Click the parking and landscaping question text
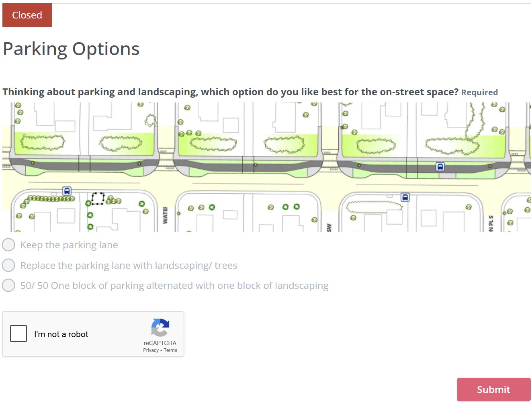Screen dimensions: 532x403 230,92
